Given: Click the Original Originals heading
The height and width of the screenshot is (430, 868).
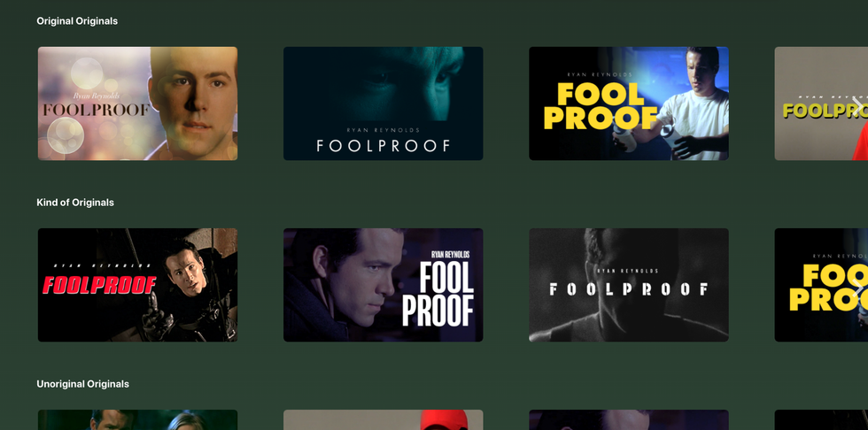Looking at the screenshot, I should click(77, 21).
